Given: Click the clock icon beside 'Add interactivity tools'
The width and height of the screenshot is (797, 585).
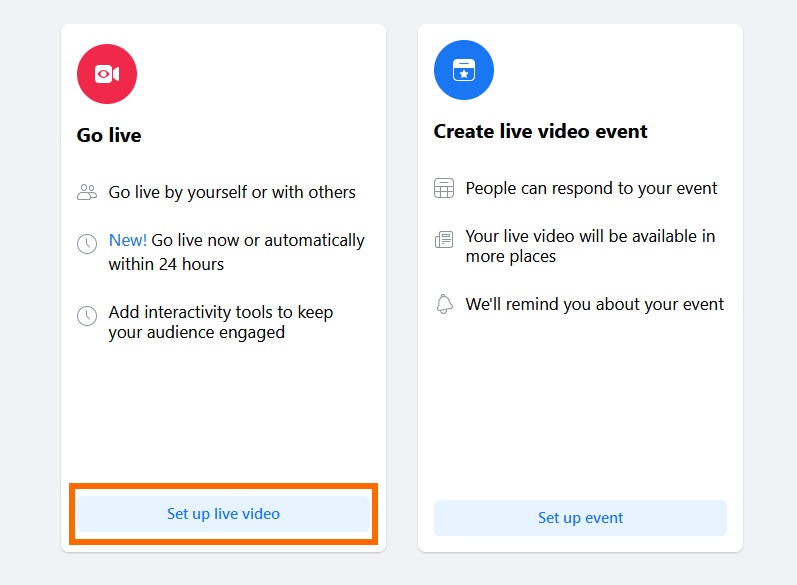Looking at the screenshot, I should pos(87,315).
